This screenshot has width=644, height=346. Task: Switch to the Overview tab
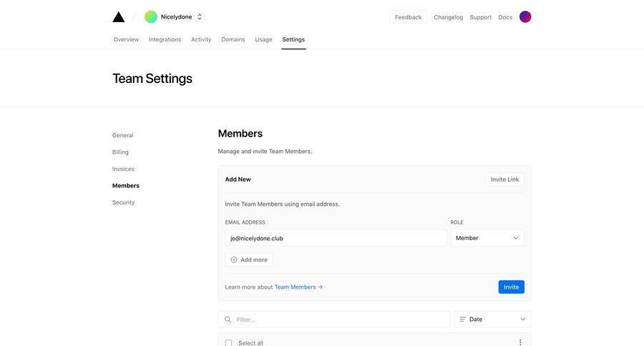pos(126,39)
